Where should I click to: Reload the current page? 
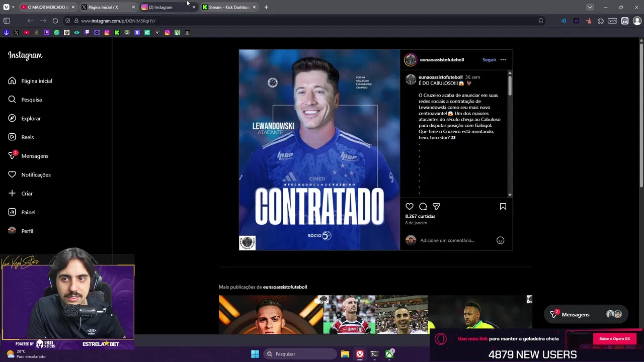coord(55,21)
